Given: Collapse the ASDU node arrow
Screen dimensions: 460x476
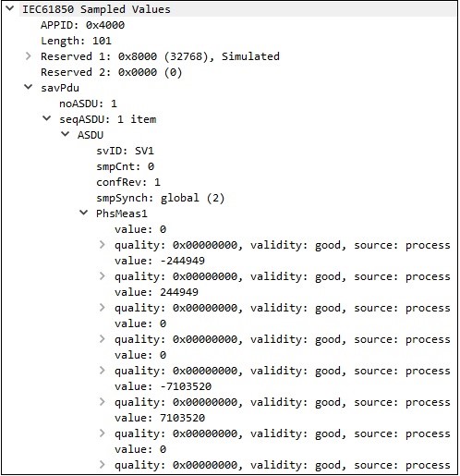Looking at the screenshot, I should 66,134.
